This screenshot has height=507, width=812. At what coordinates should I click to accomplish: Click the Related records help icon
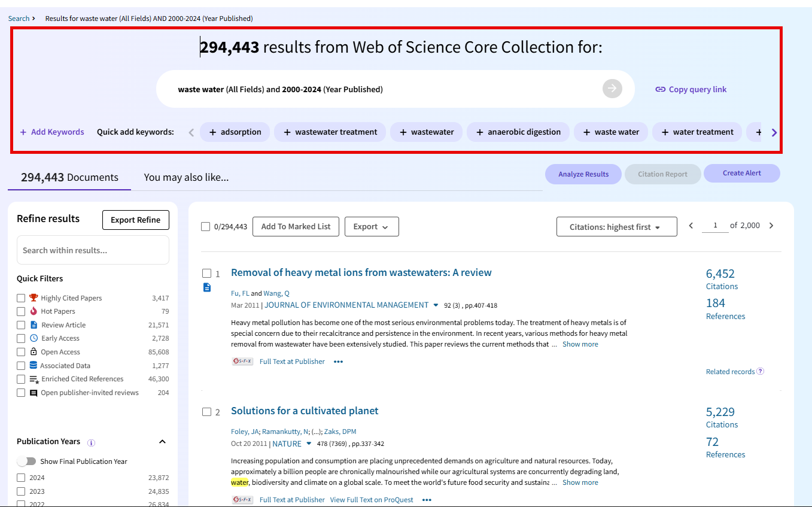pyautogui.click(x=761, y=371)
